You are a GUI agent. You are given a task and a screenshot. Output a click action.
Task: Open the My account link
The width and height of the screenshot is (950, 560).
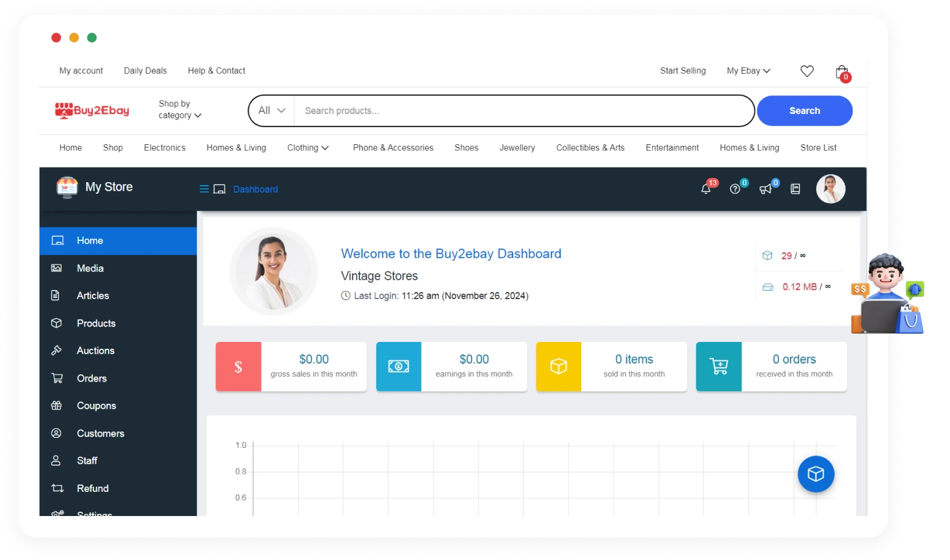point(81,71)
